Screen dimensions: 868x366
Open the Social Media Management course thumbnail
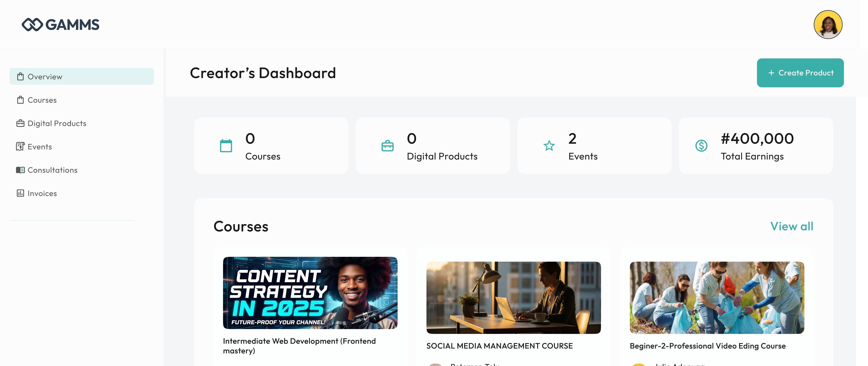[x=514, y=298]
